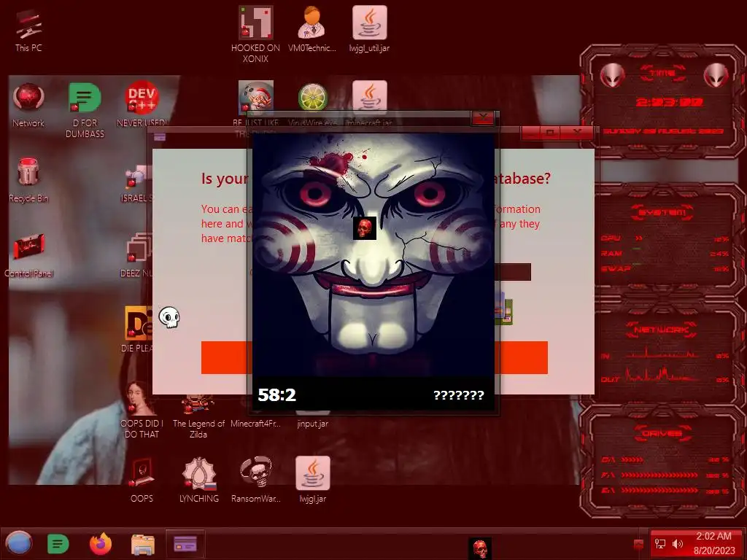Click the Jigsaw face image

[x=373, y=254]
